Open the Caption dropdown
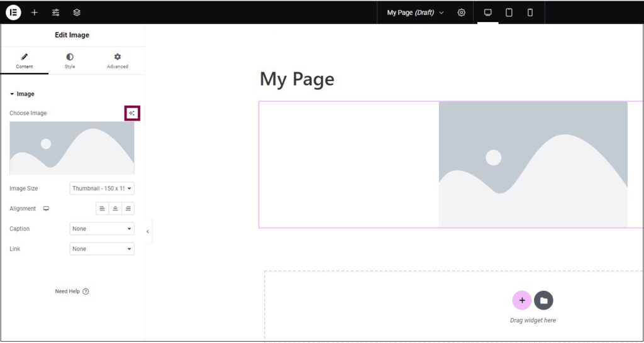Image resolution: width=644 pixels, height=343 pixels. [102, 229]
